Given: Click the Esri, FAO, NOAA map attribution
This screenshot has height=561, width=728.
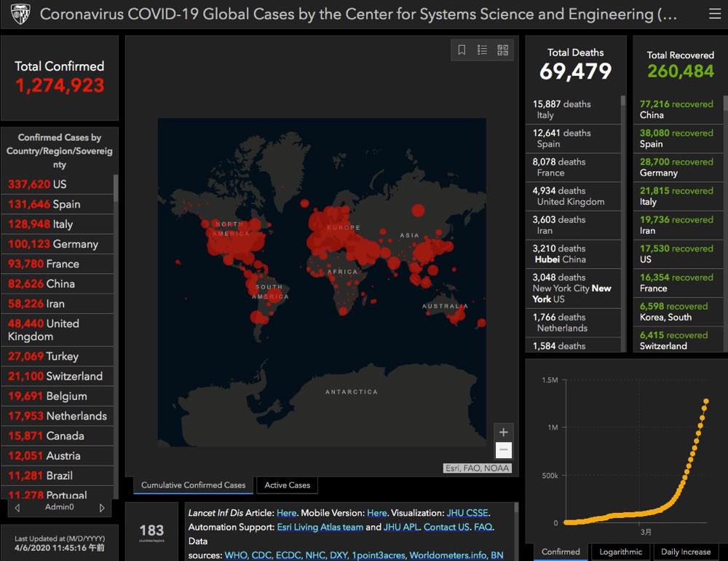Looking at the screenshot, I should tap(478, 468).
